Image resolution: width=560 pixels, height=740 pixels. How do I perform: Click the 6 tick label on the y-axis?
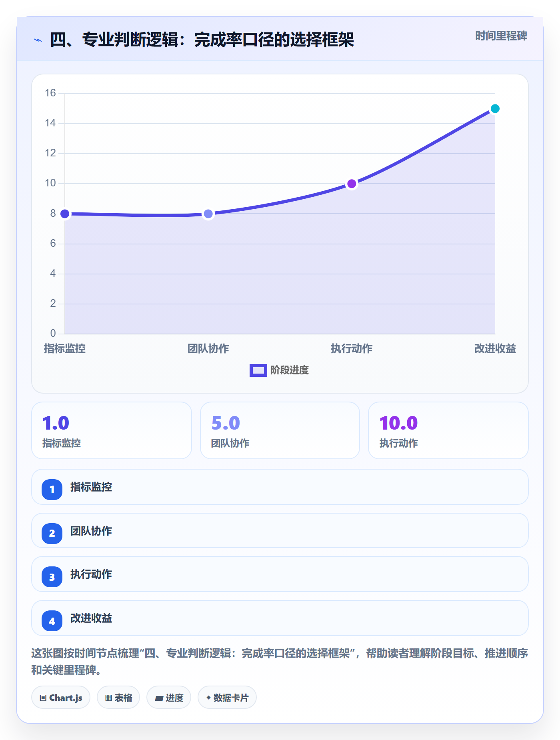(53, 244)
